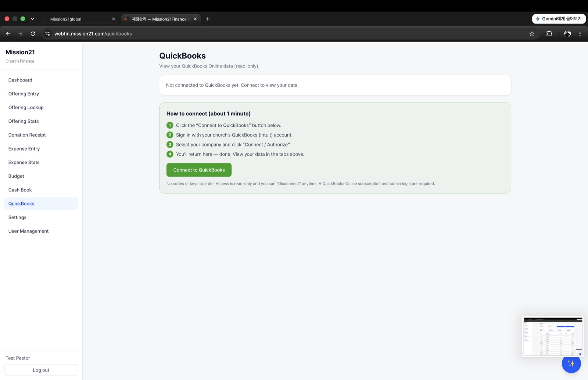
Task: Go to Expense Entry
Action: (41, 149)
